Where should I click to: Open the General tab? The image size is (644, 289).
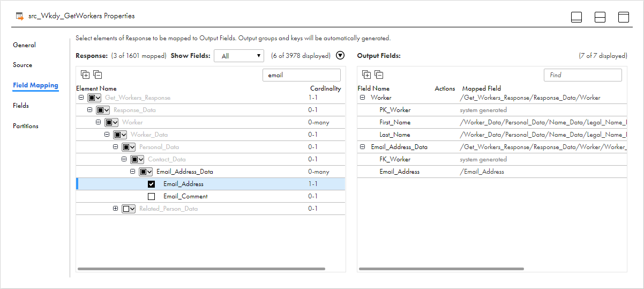tap(24, 45)
